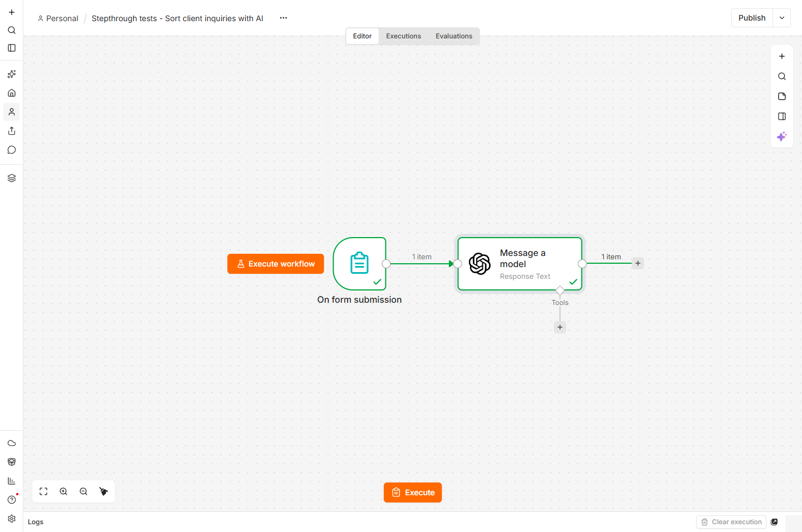Image resolution: width=802 pixels, height=532 pixels.
Task: Zoom in on the canvas
Action: pos(63,491)
